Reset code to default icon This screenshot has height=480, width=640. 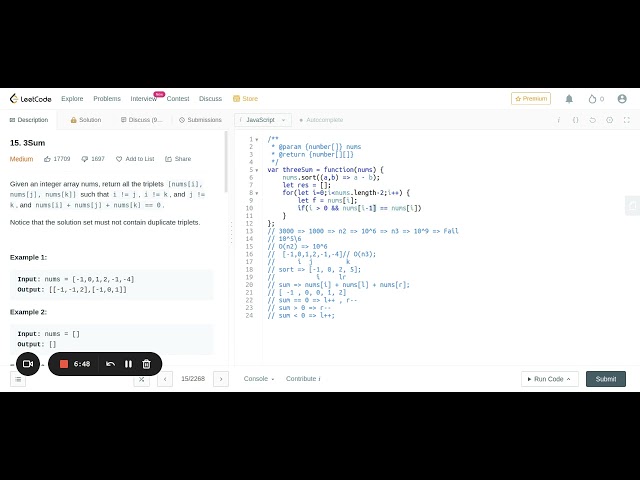tap(593, 120)
